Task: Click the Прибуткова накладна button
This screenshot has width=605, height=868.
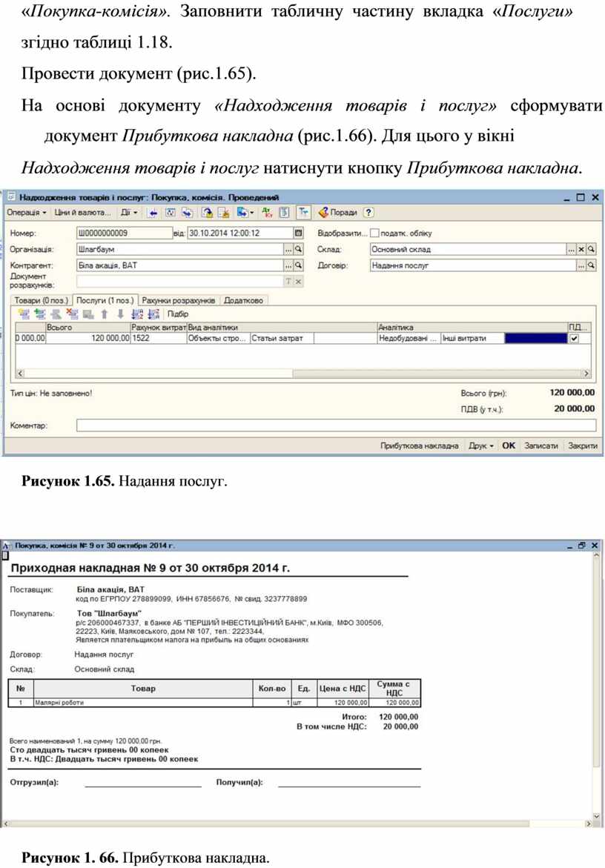Action: (419, 445)
